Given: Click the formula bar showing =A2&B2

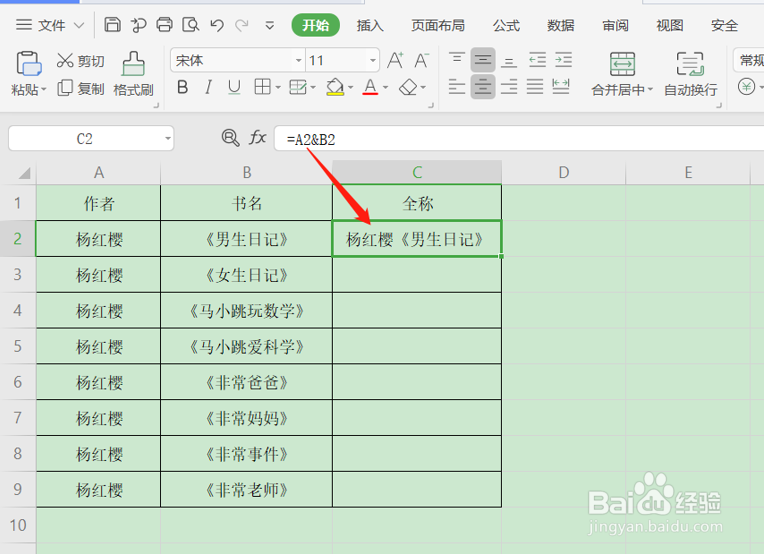Looking at the screenshot, I should [519, 139].
